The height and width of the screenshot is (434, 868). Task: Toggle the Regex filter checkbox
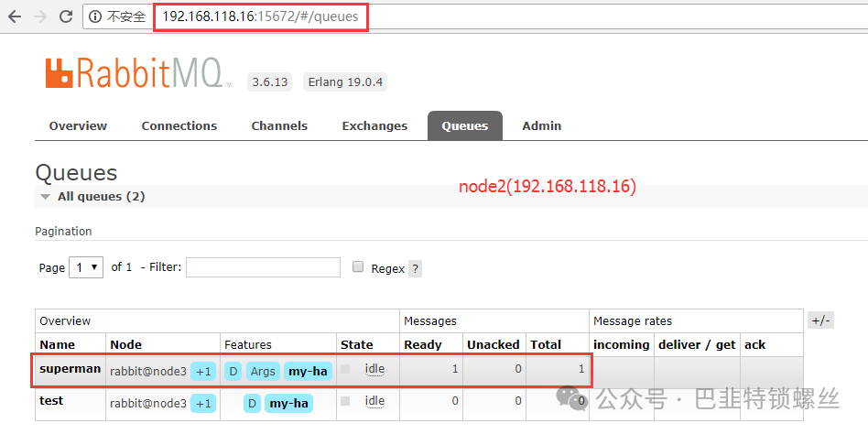click(358, 266)
